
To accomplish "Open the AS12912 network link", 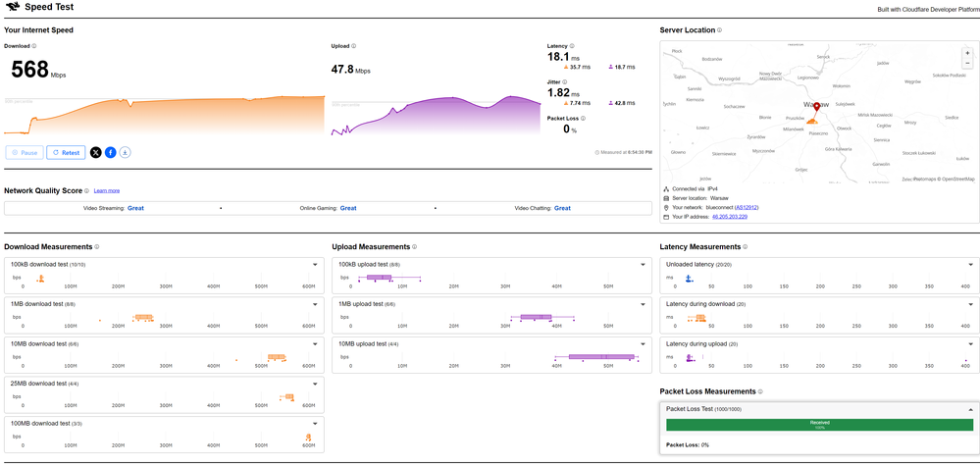I will pos(747,207).
